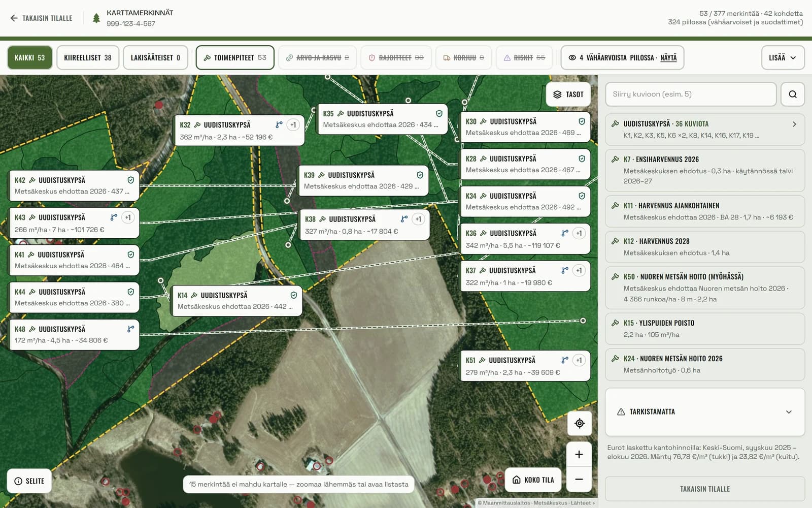
Task: Click shield icon on K44 card
Action: point(130,292)
